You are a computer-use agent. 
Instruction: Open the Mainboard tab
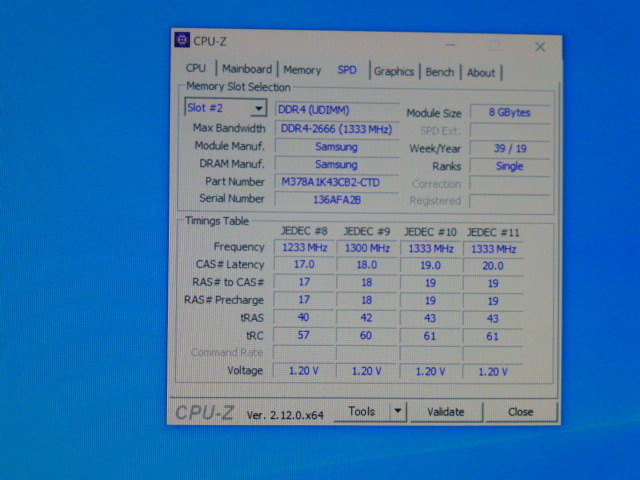coord(247,69)
